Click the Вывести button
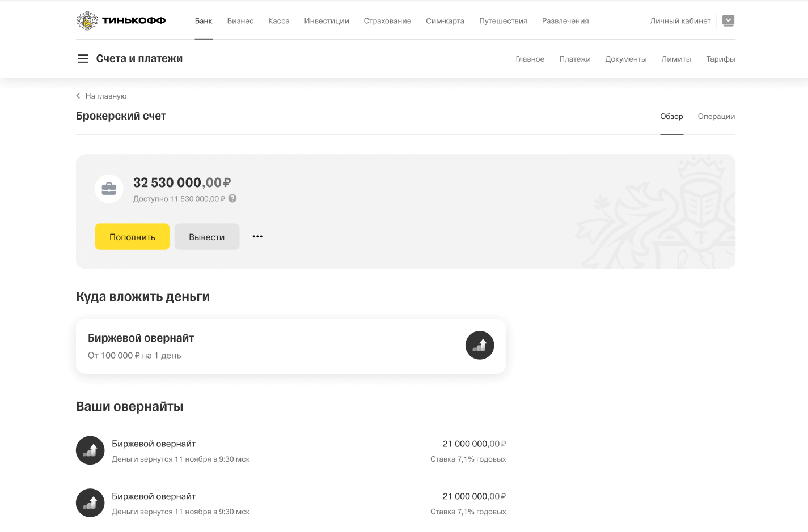 [x=207, y=237]
